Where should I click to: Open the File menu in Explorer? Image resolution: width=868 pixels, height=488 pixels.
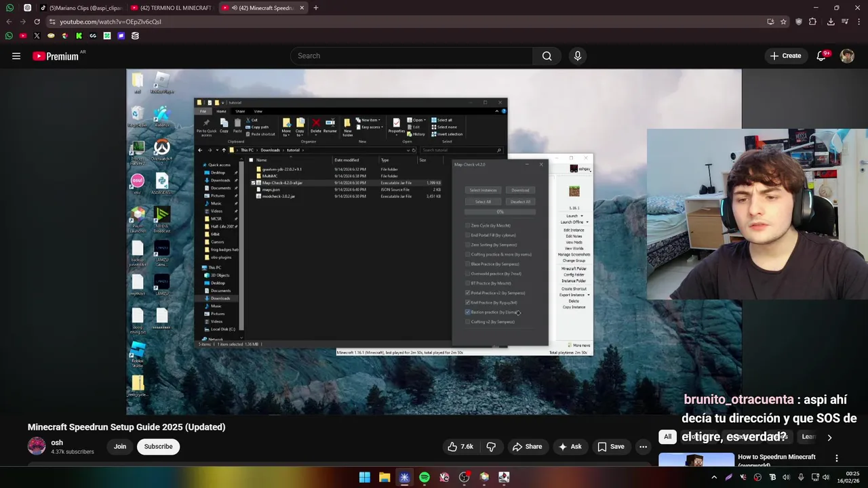tap(202, 111)
